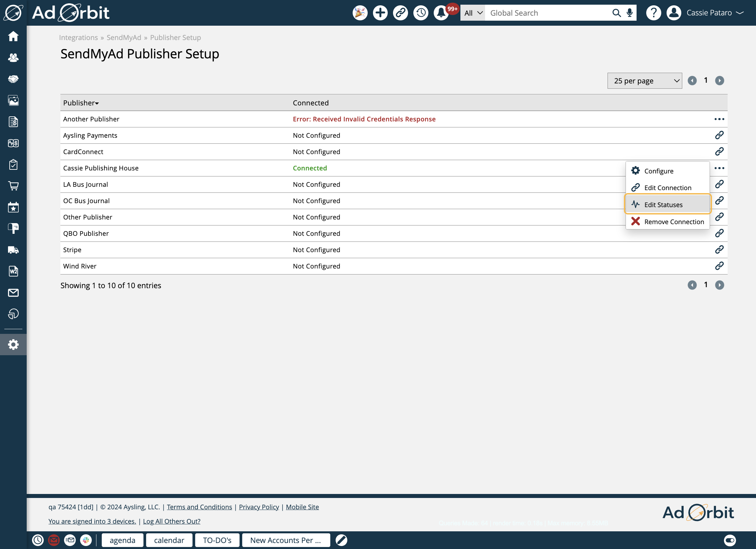Open the recent history clock icon
The image size is (756, 549).
coord(421,13)
